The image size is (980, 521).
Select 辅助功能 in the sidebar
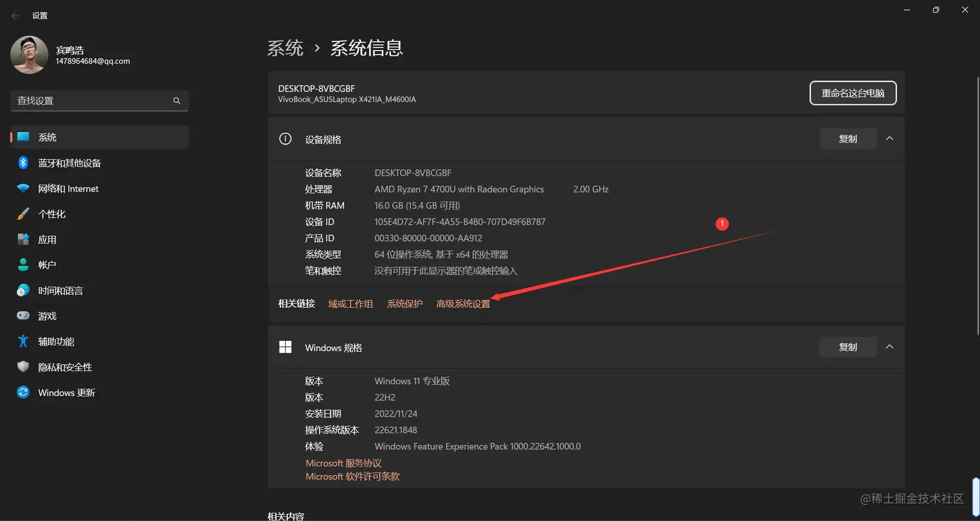click(x=100, y=342)
